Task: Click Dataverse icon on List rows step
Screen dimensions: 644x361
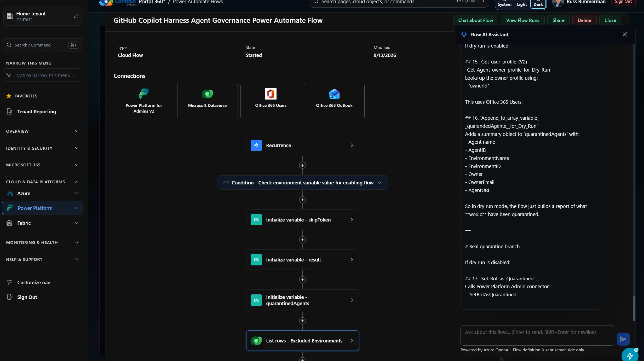Action: [x=256, y=341]
